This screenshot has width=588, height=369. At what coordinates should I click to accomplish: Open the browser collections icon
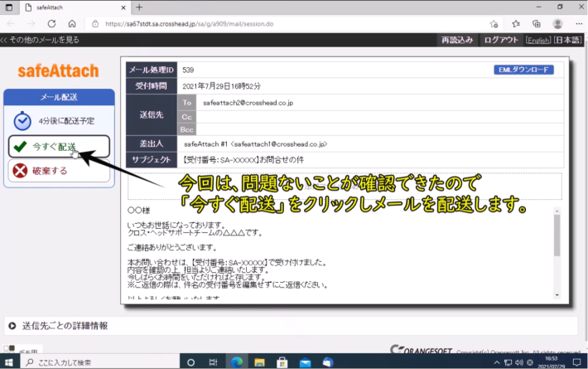[537, 24]
